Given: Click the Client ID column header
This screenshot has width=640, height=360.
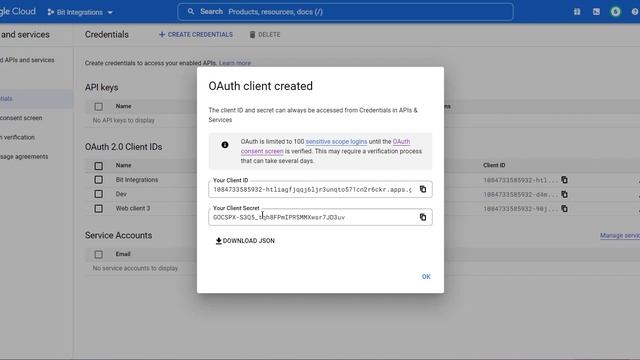Looking at the screenshot, I should click(494, 165).
